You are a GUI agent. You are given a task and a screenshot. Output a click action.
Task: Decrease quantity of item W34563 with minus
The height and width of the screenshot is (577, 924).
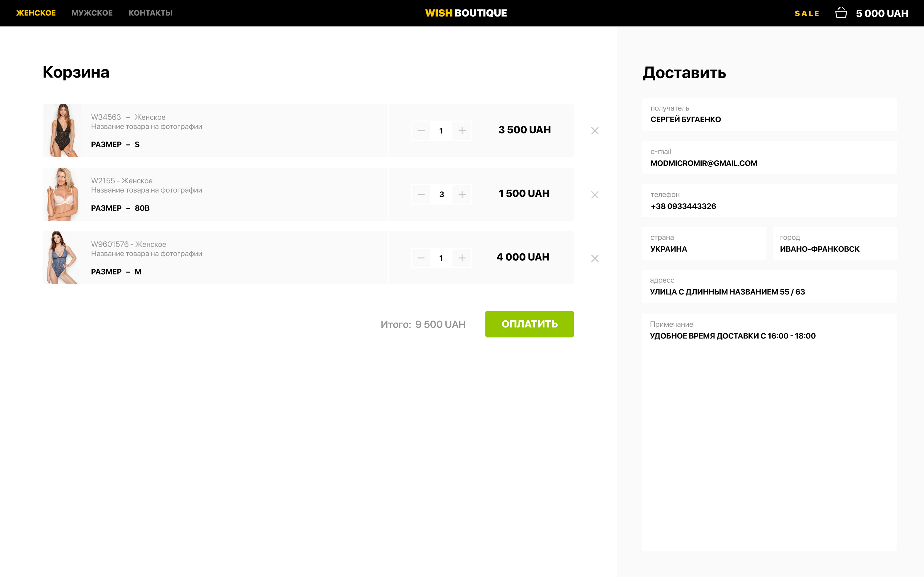(x=421, y=131)
